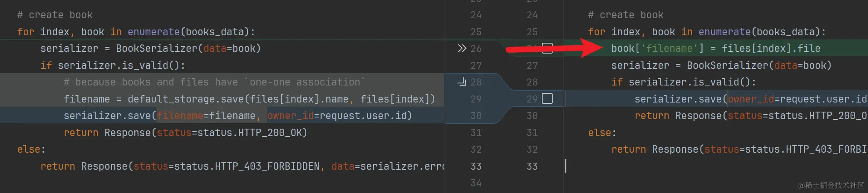Tick the checkbox at right-side line 29
This screenshot has width=868, height=193.
point(547,99)
